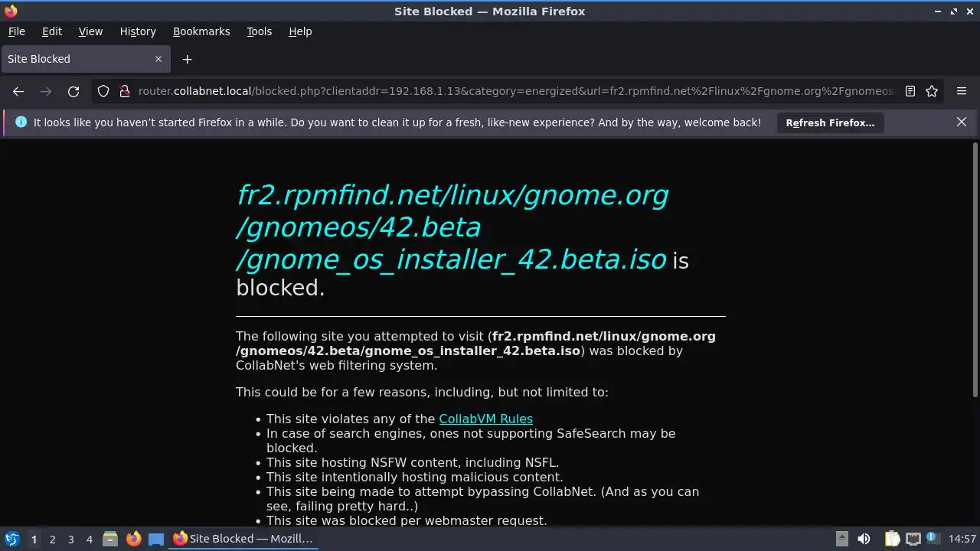Open the LXQt start menu bird icon
The image size is (980, 551).
tap(12, 539)
